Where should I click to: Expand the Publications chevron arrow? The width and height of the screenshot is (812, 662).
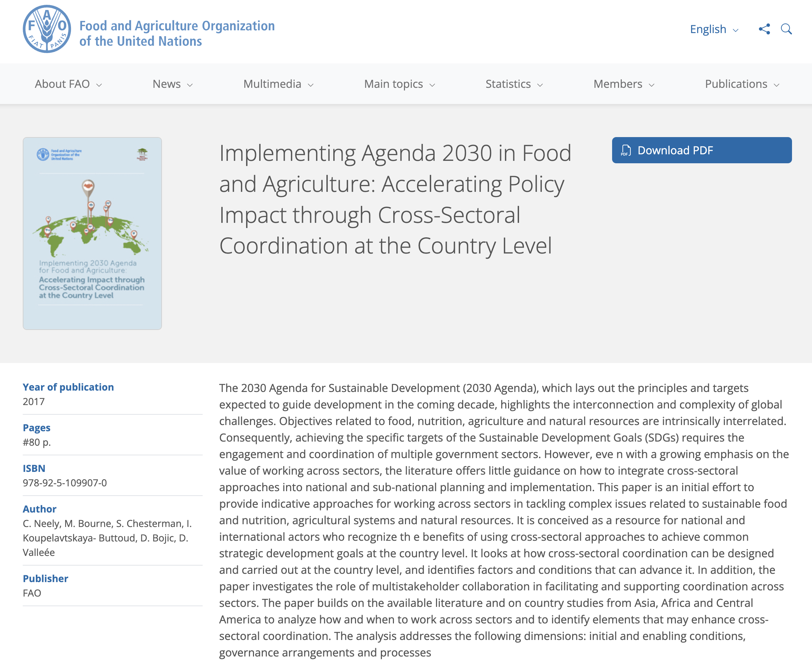(777, 85)
